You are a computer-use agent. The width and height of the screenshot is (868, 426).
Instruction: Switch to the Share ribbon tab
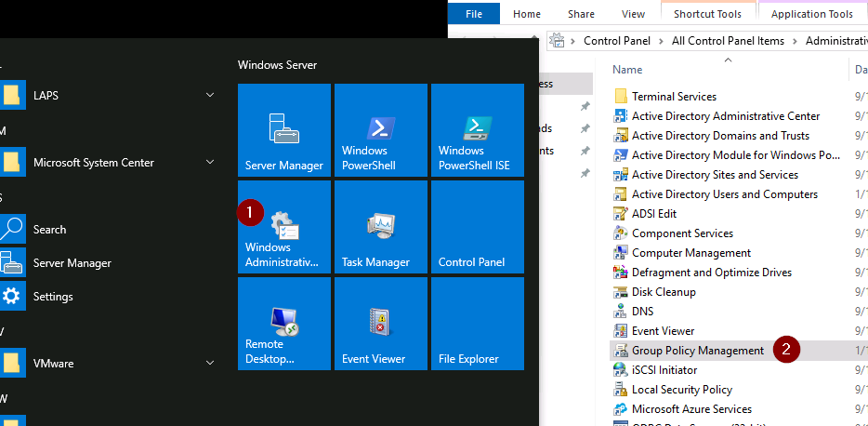click(x=581, y=14)
